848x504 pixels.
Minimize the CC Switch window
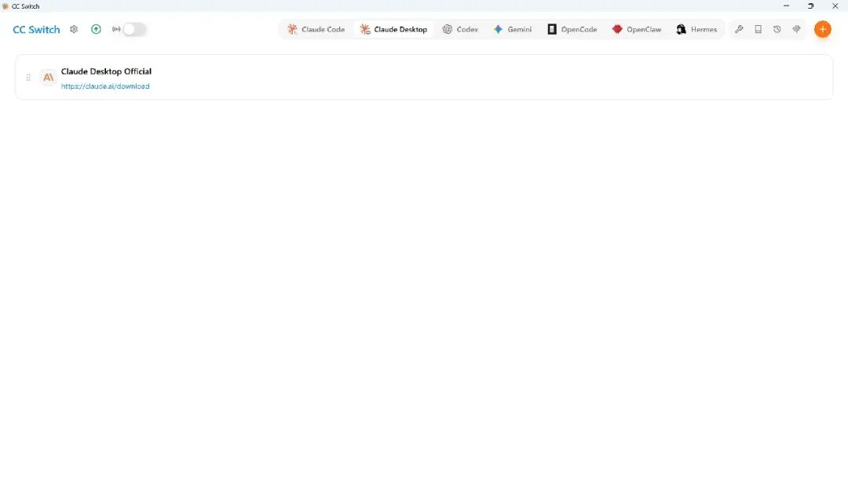coord(786,6)
